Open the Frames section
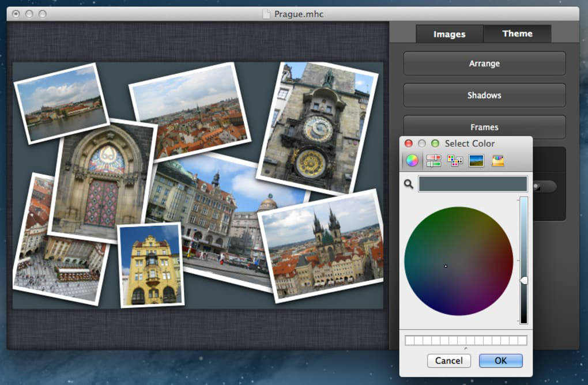Screen dimensions: 588x385 pyautogui.click(x=484, y=127)
